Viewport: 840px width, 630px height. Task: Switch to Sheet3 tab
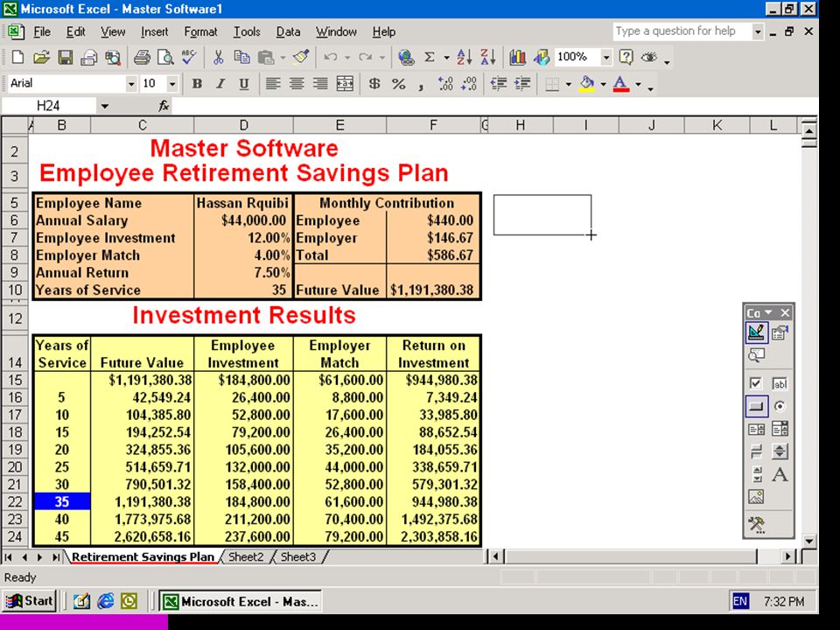[298, 556]
